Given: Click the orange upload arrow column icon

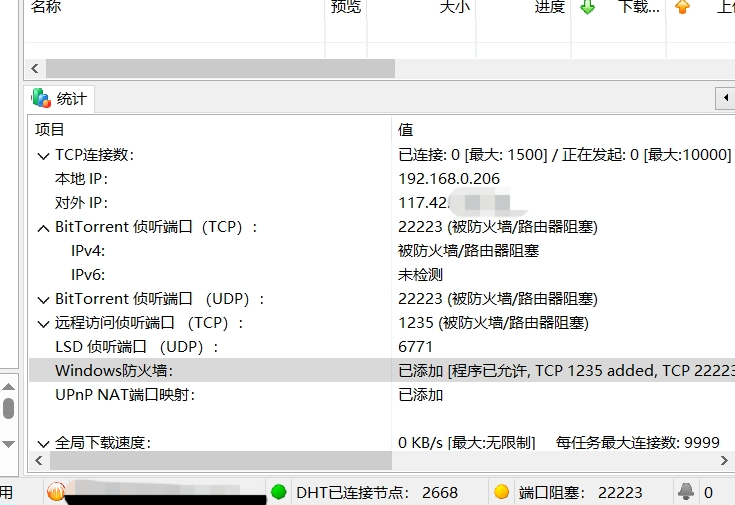Looking at the screenshot, I should point(682,7).
